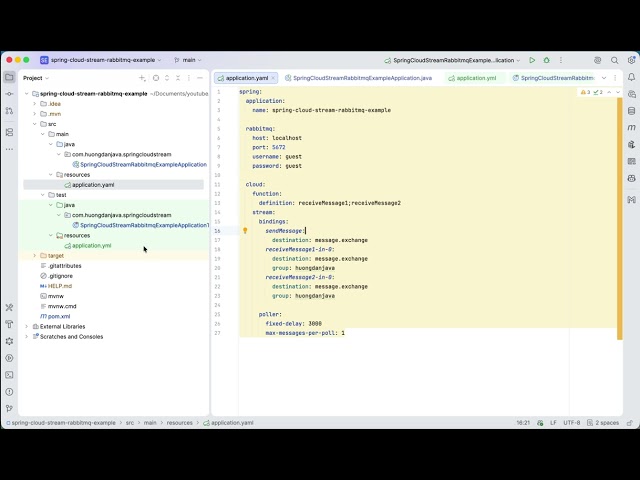Screen dimensions: 640x480
Task: Close the application.yaml tab
Action: point(273,78)
